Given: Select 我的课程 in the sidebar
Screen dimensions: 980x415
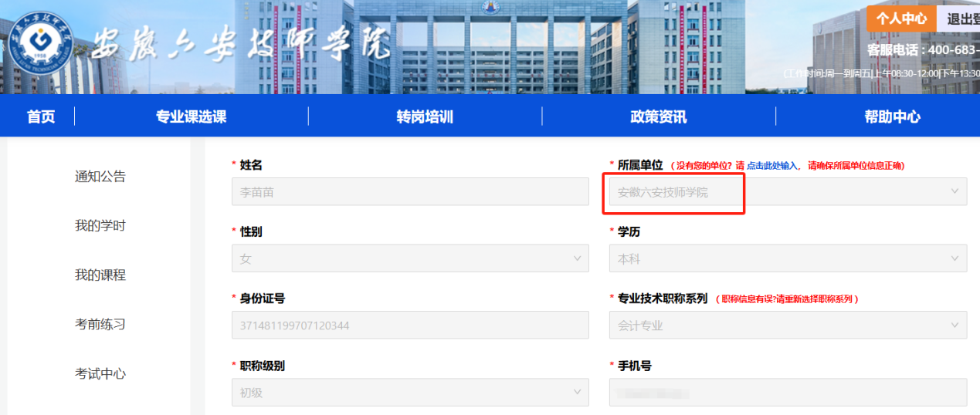Looking at the screenshot, I should tap(100, 275).
